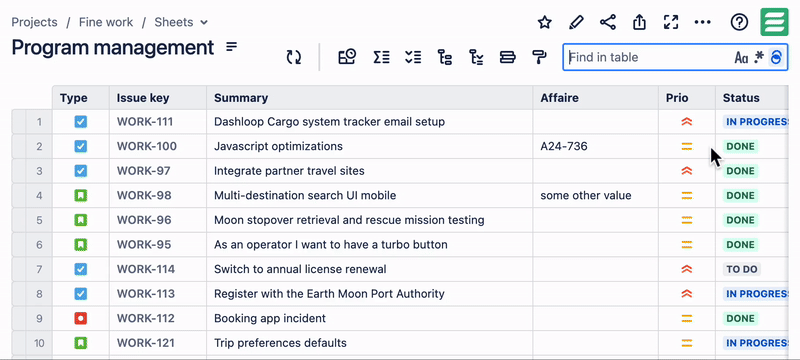800x360 pixels.
Task: Open the help question mark icon
Action: point(739,22)
